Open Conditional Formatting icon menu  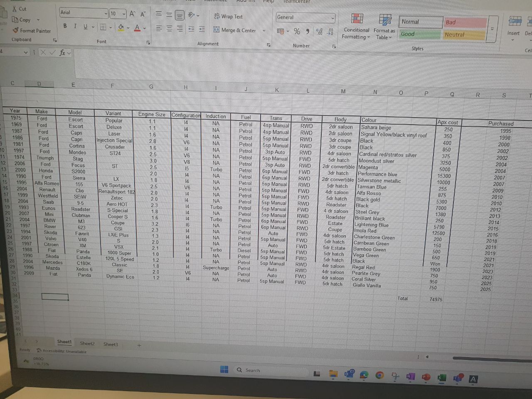[357, 19]
